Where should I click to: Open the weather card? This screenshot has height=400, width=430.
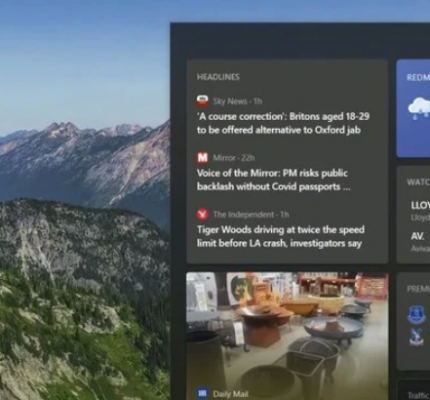click(413, 109)
